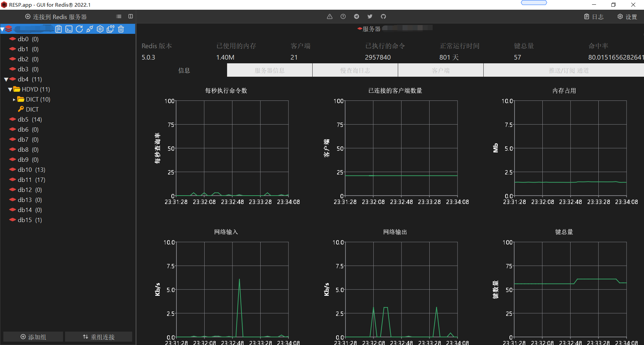Select database db3 (0)
This screenshot has width=644, height=345.
(x=28, y=69)
